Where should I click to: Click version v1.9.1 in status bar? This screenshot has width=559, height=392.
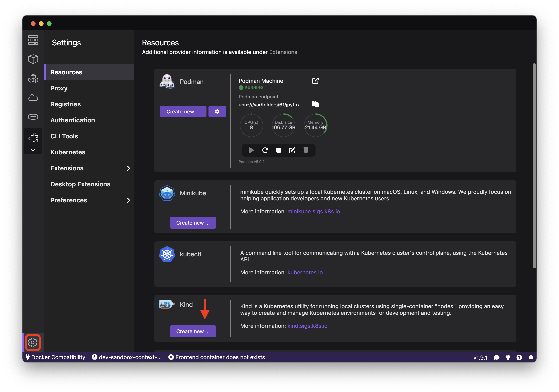click(480, 357)
